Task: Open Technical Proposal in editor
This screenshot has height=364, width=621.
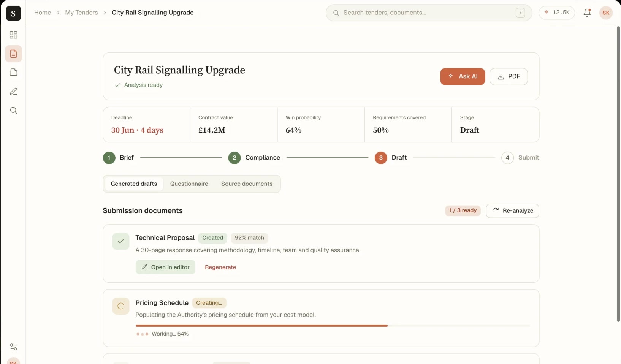Action: click(x=165, y=267)
